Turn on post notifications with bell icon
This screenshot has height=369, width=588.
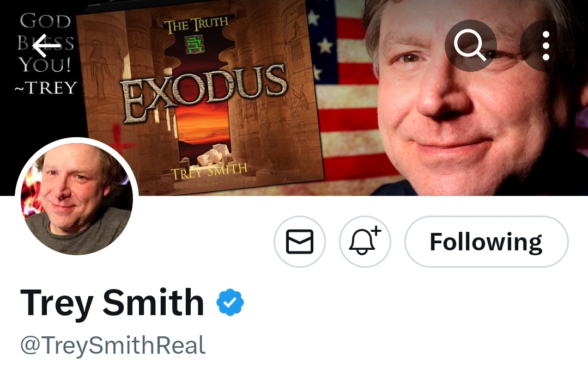pyautogui.click(x=365, y=242)
